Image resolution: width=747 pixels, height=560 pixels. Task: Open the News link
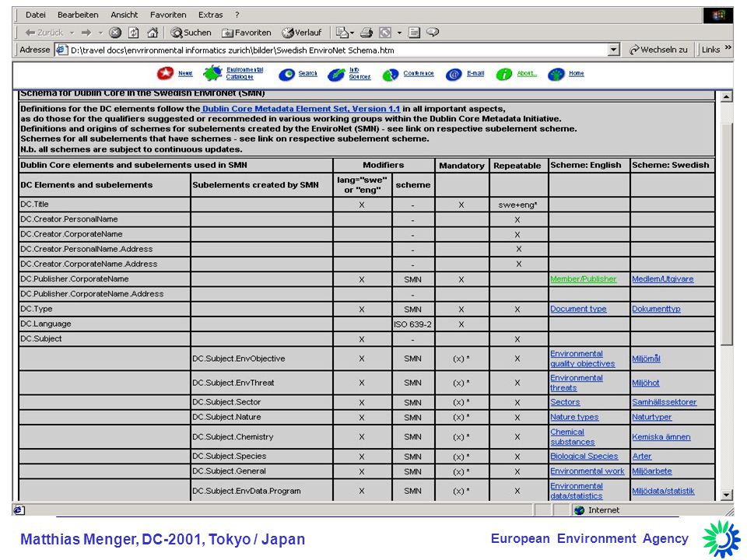[x=185, y=73]
